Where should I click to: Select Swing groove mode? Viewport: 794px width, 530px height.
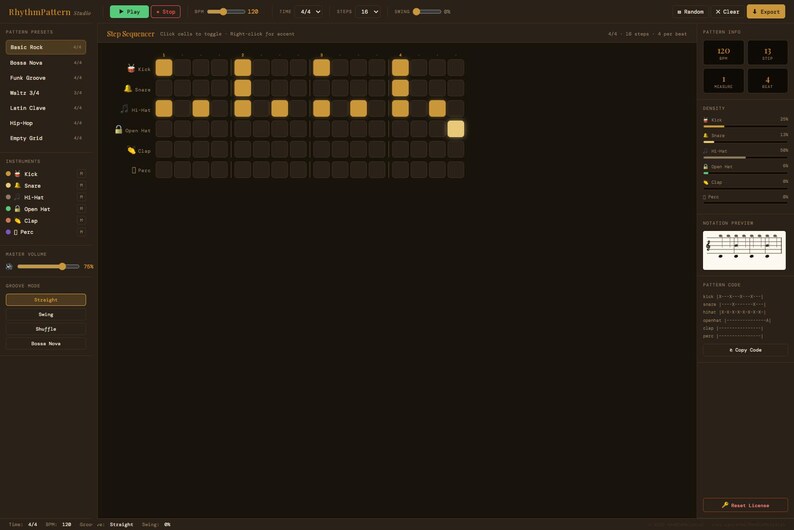tap(46, 314)
